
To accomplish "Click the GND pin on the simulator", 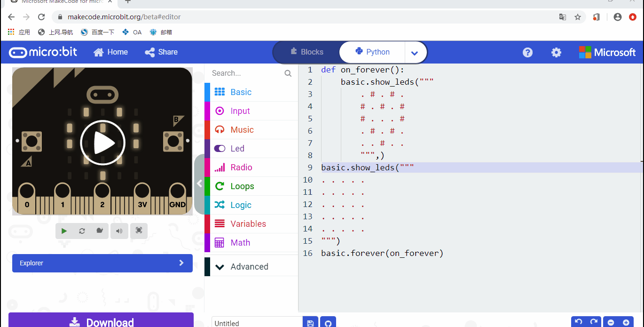I will tap(178, 198).
